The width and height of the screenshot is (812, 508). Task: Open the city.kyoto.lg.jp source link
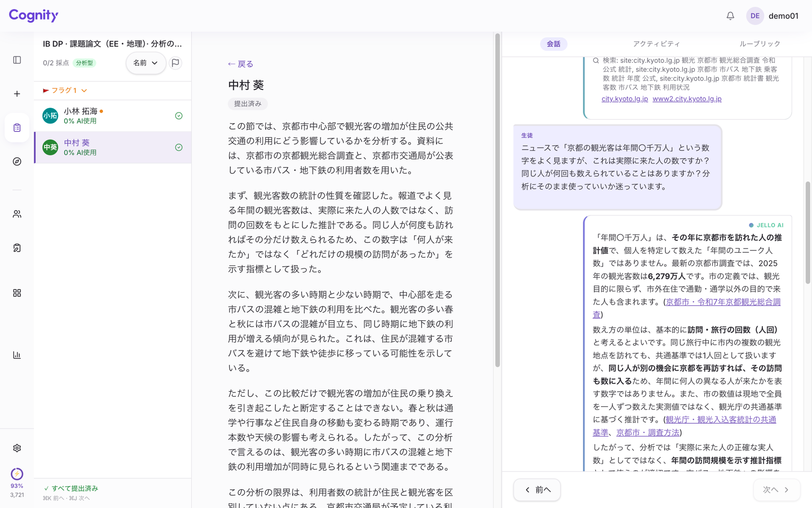click(625, 99)
